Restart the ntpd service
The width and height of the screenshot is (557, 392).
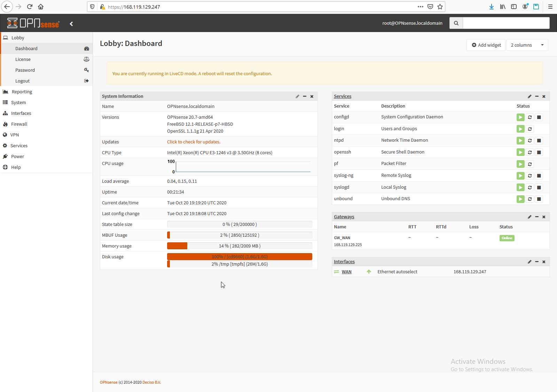pyautogui.click(x=529, y=141)
